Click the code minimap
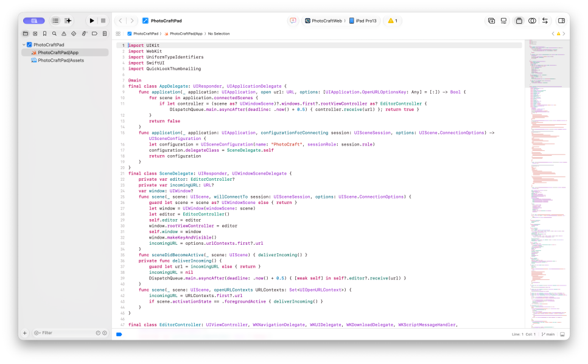The image size is (588, 364). (547, 184)
